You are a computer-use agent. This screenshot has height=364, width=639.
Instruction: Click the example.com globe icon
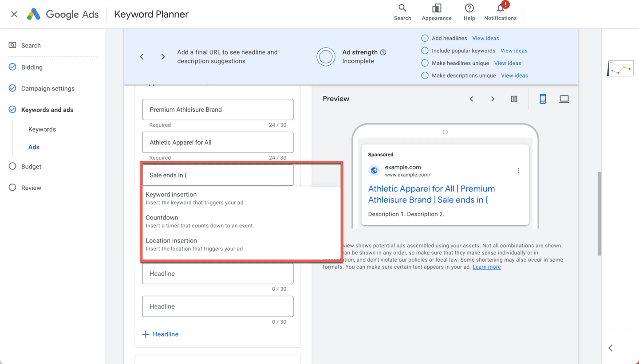coord(374,170)
